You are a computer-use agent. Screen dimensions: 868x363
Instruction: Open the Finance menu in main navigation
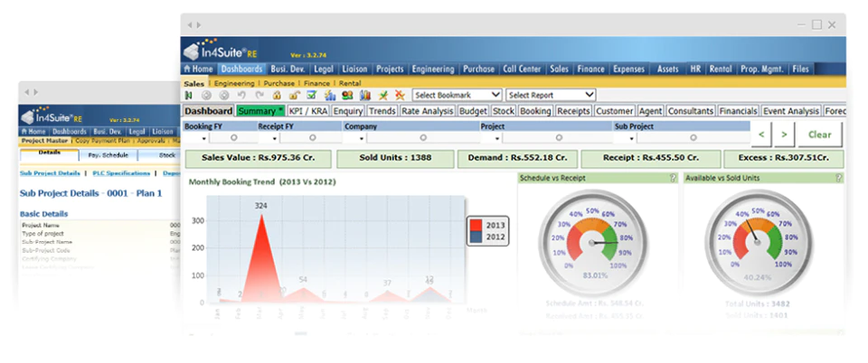pyautogui.click(x=590, y=69)
